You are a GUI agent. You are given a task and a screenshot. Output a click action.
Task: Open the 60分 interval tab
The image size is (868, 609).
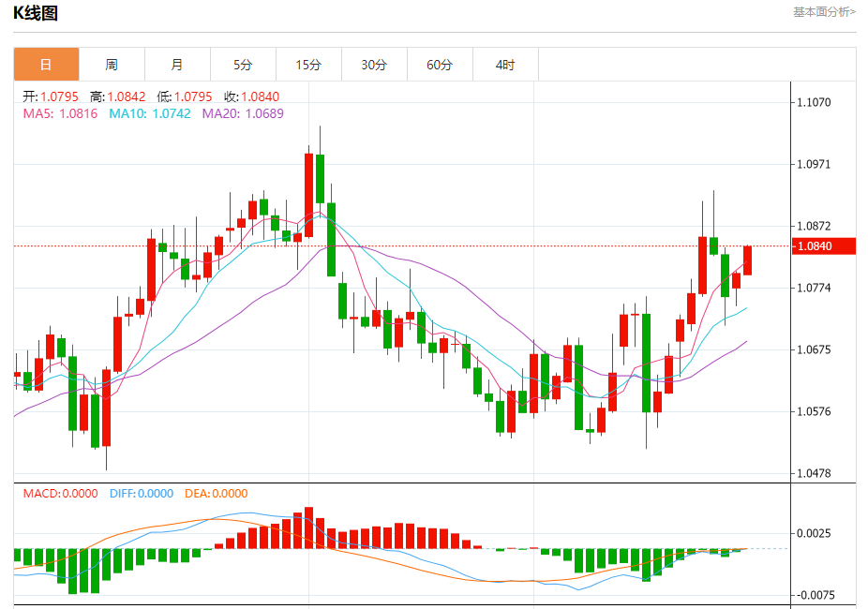440,65
